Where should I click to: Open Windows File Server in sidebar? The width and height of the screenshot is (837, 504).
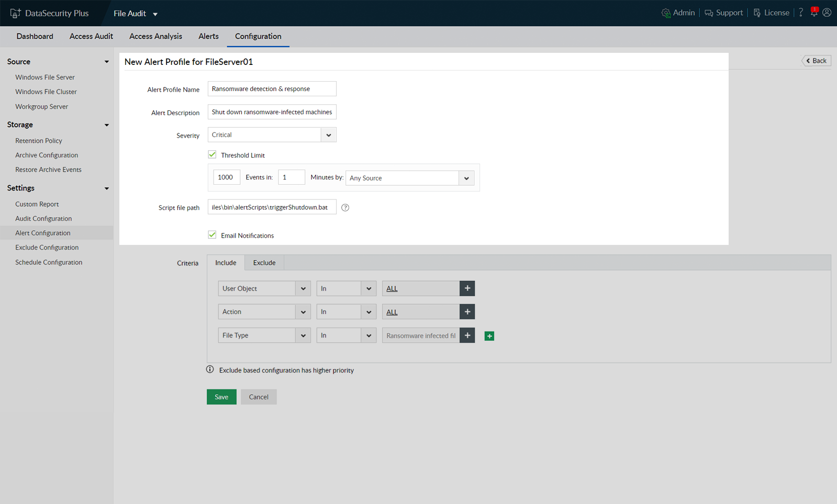[45, 77]
